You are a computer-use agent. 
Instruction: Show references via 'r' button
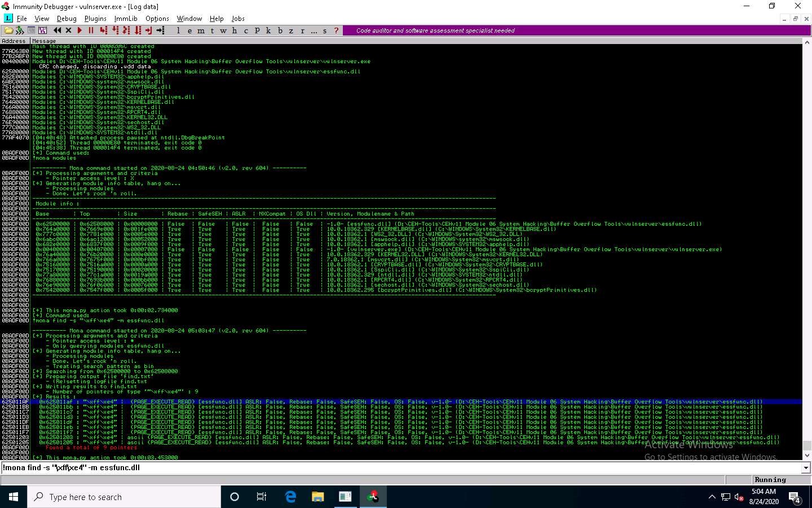pyautogui.click(x=302, y=30)
